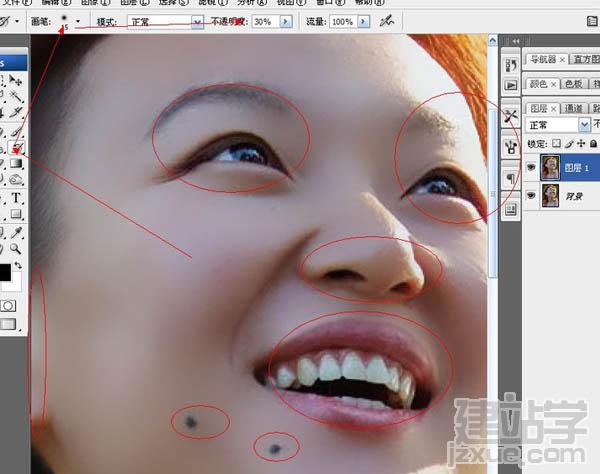The image size is (600, 474).
Task: Select the 背景 layer name
Action: [x=574, y=196]
